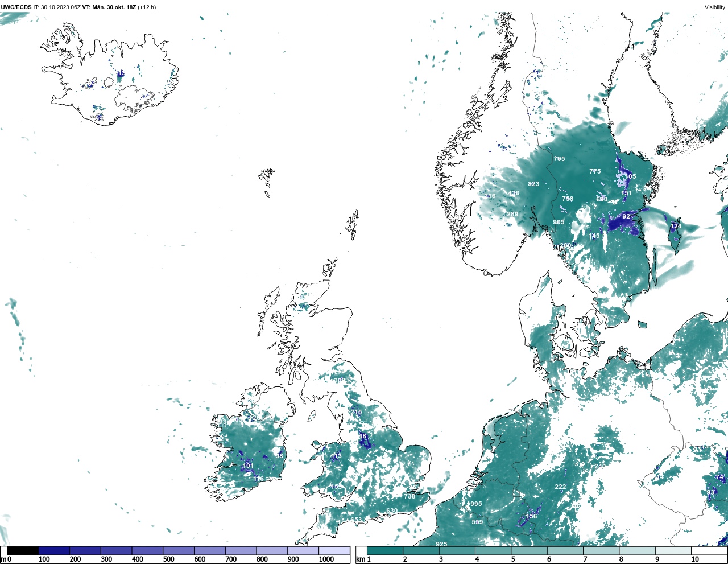Click the '(+12 h)' forecast offset text

point(147,7)
